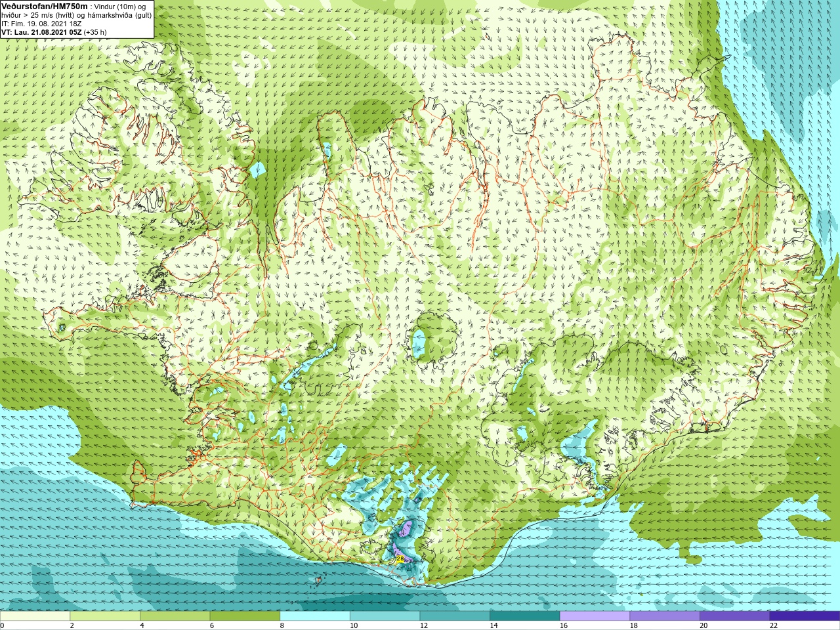The image size is (840, 630).
Task: Click the 'Veðurstofan/HM750m' title text
Action: pos(45,6)
